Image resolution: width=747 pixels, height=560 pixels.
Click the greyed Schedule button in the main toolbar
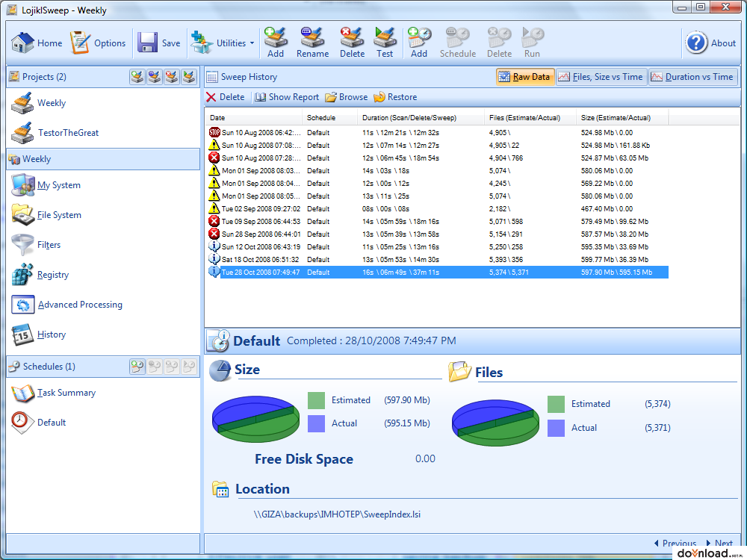click(x=458, y=43)
